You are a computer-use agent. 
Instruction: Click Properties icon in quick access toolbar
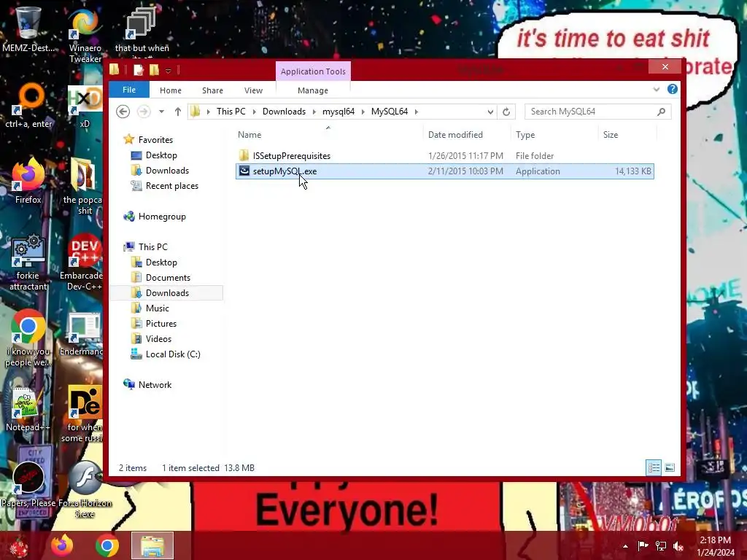coord(139,70)
